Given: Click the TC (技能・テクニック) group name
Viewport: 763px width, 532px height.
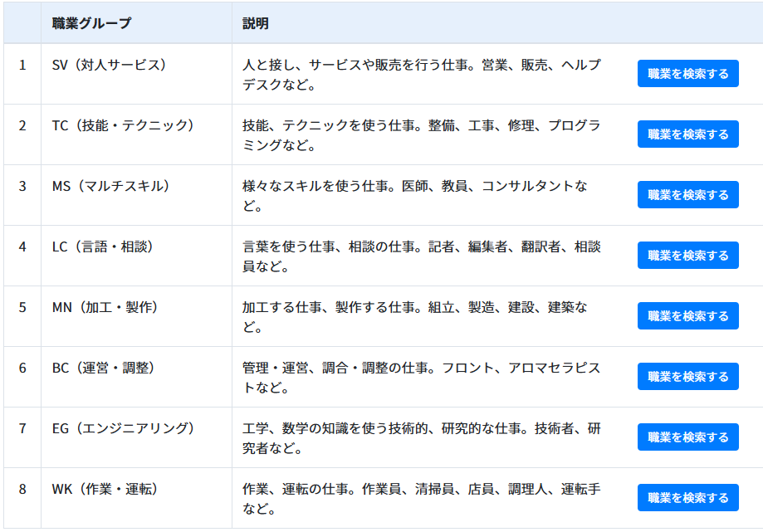Looking at the screenshot, I should point(123,125).
